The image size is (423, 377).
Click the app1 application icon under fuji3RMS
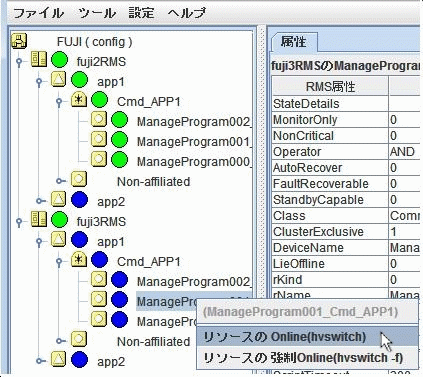coord(59,239)
